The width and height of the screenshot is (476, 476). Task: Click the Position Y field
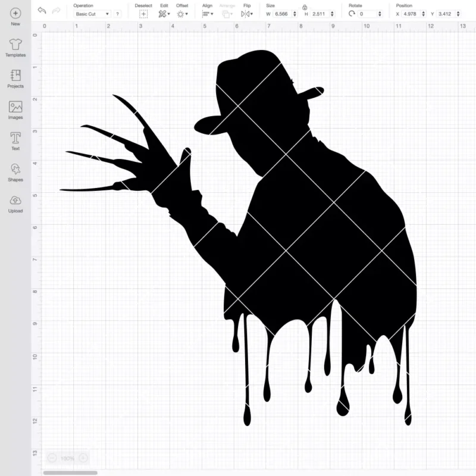pyautogui.click(x=446, y=14)
